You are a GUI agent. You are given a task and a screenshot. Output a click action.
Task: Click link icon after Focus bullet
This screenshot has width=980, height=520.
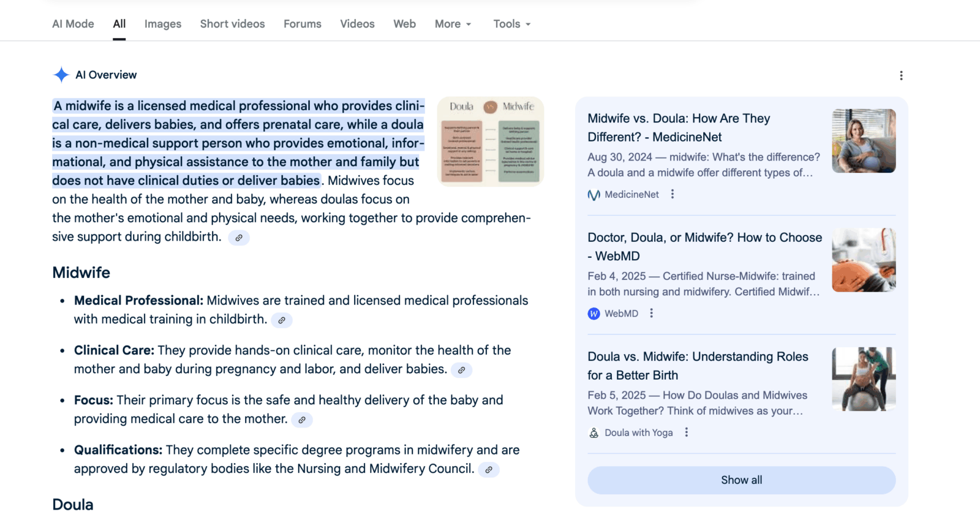click(301, 420)
